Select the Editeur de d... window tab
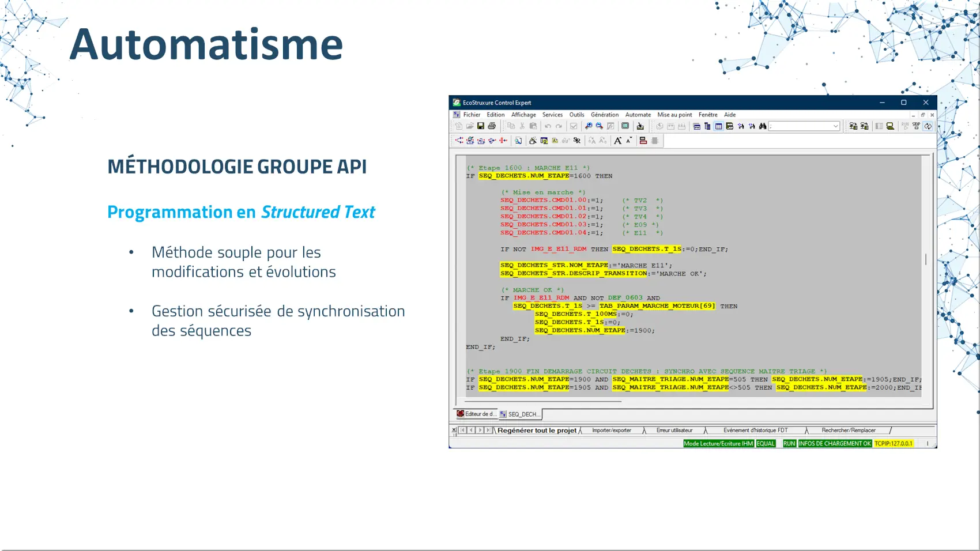The height and width of the screenshot is (551, 980). pos(477,414)
